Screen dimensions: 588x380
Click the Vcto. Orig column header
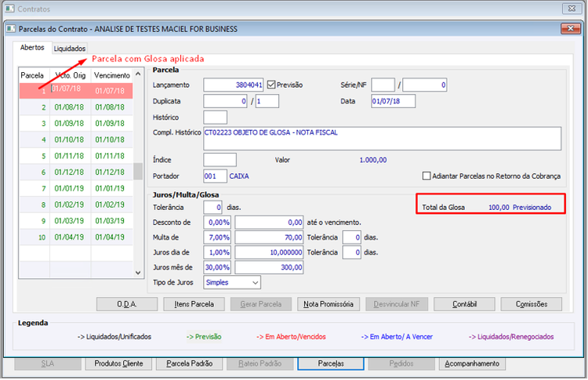pos(71,76)
